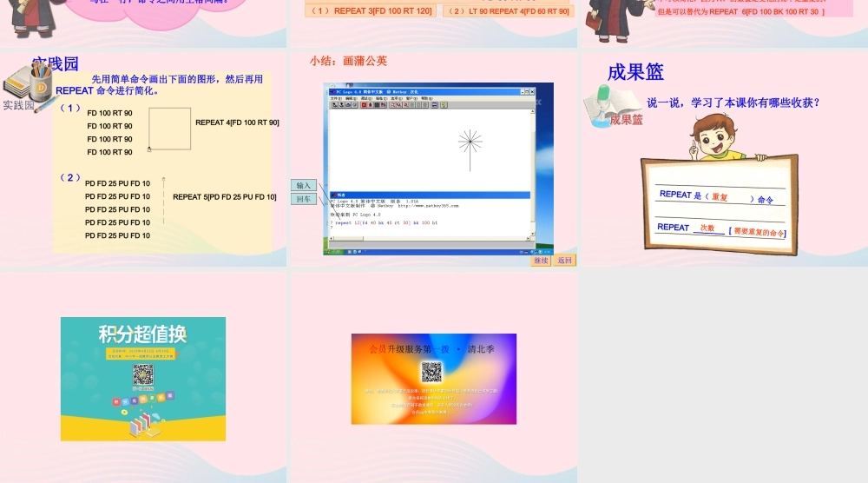Click the 成果篮 book and flask icon
This screenshot has height=483, width=868.
pos(612,104)
